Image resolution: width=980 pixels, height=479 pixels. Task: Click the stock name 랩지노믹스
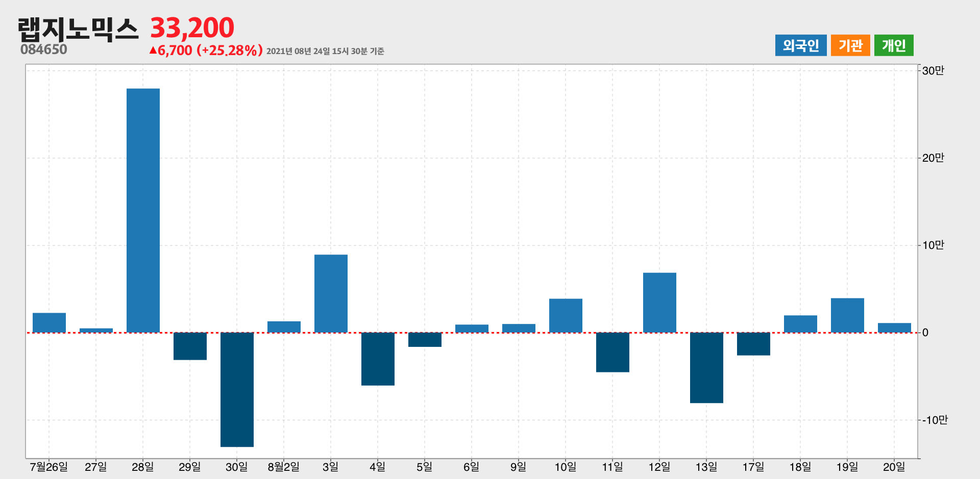78,30
